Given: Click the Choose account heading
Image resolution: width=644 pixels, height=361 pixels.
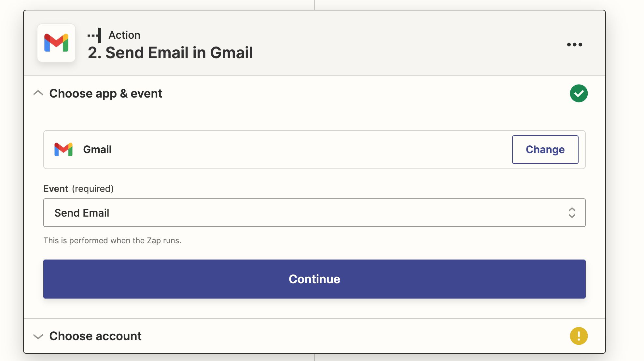Looking at the screenshot, I should click(x=95, y=336).
